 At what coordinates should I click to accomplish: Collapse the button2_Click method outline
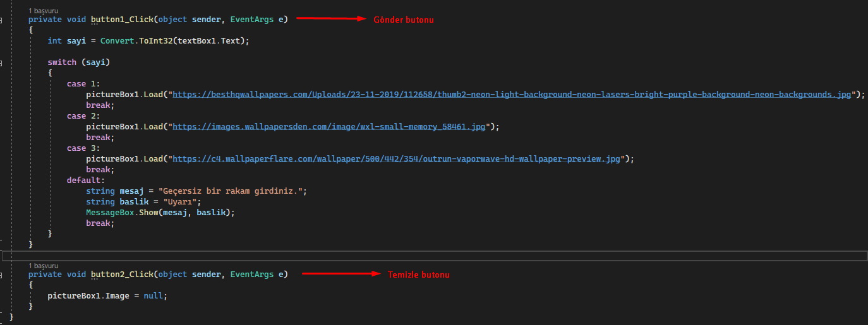coord(2,275)
